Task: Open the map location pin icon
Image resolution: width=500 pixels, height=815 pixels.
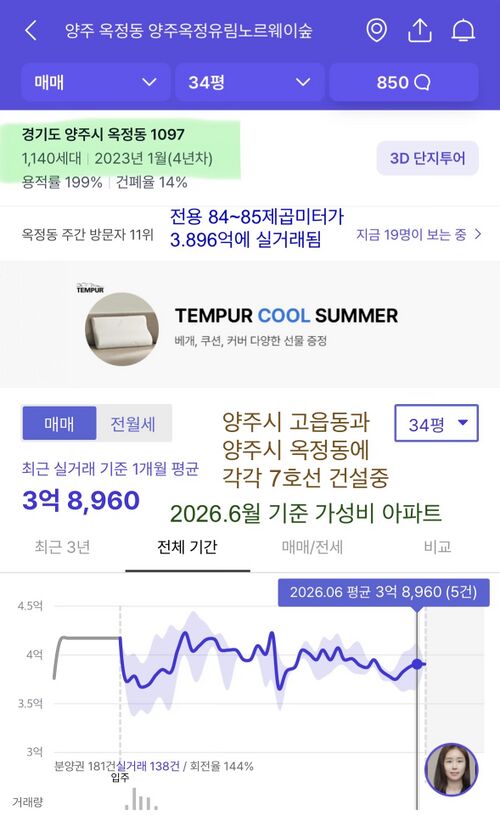Action: (x=376, y=30)
